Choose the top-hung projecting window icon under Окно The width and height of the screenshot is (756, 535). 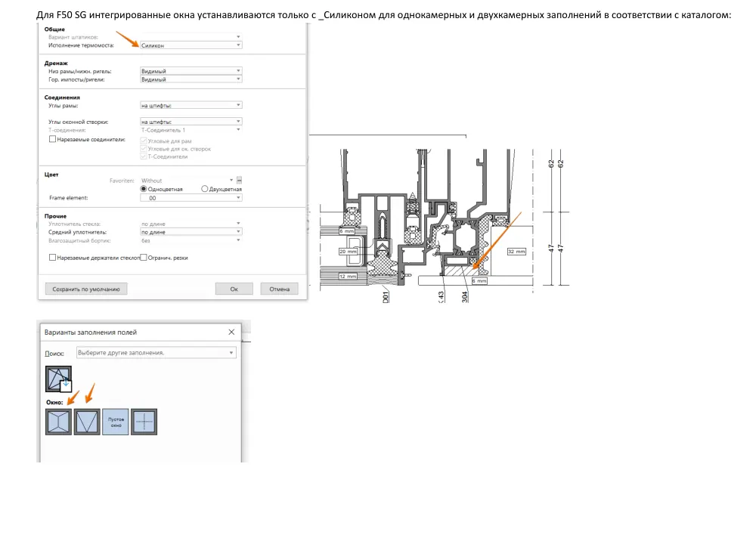[x=58, y=422]
